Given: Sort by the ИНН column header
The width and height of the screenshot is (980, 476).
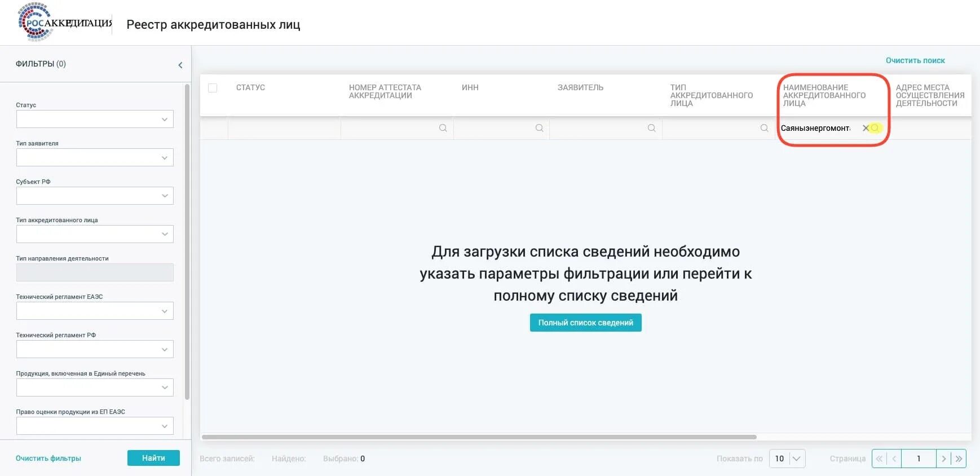Looking at the screenshot, I should click(470, 87).
